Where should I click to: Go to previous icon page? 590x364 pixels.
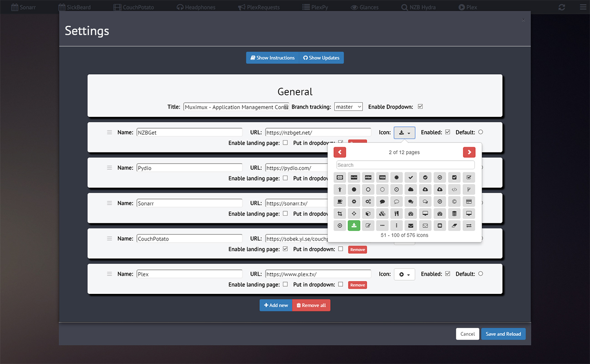[340, 152]
